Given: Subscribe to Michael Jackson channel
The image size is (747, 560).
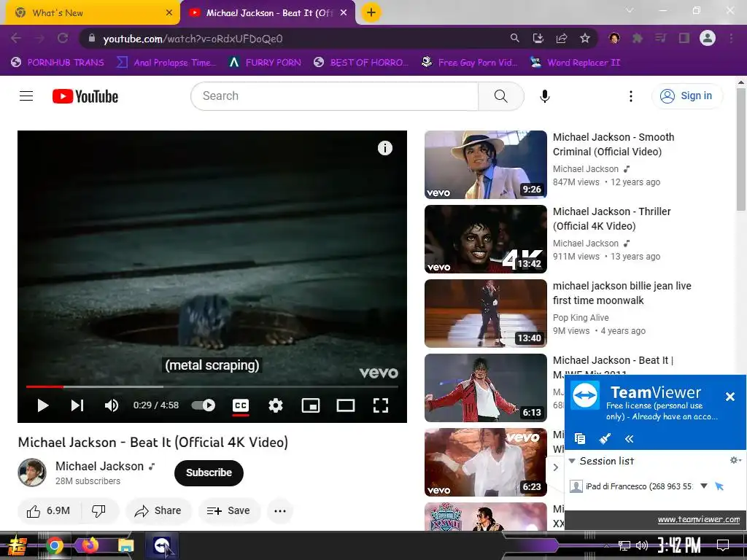Looking at the screenshot, I should point(209,472).
